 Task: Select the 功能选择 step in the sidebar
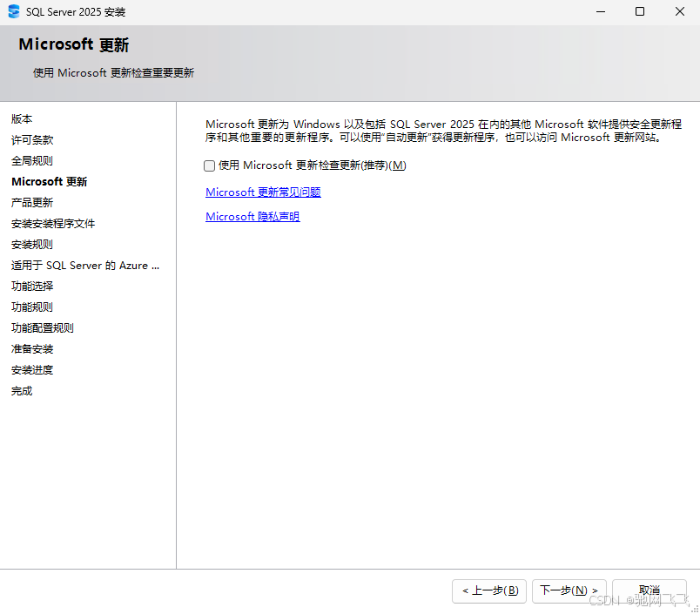32,287
